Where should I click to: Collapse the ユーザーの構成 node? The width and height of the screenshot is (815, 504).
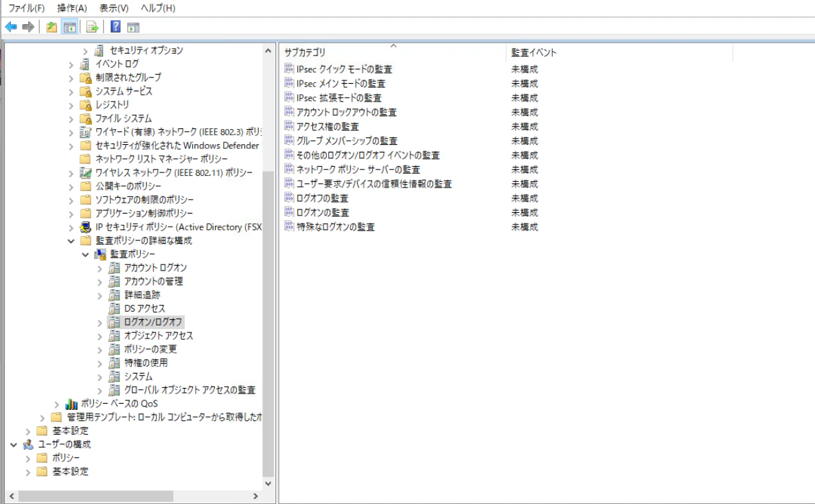pyautogui.click(x=14, y=445)
